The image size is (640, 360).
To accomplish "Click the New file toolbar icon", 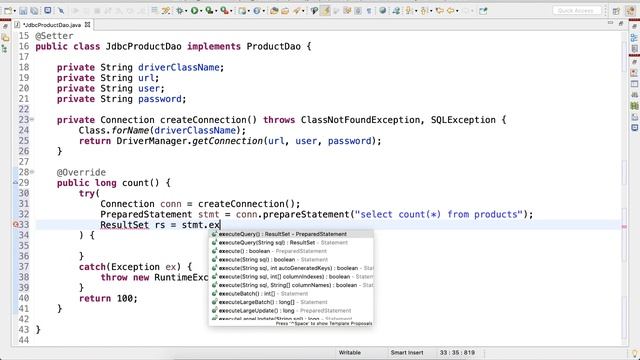I will pos(8,11).
